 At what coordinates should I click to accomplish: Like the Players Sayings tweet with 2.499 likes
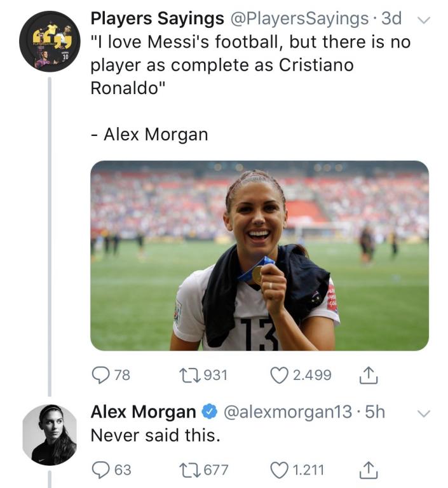(280, 375)
